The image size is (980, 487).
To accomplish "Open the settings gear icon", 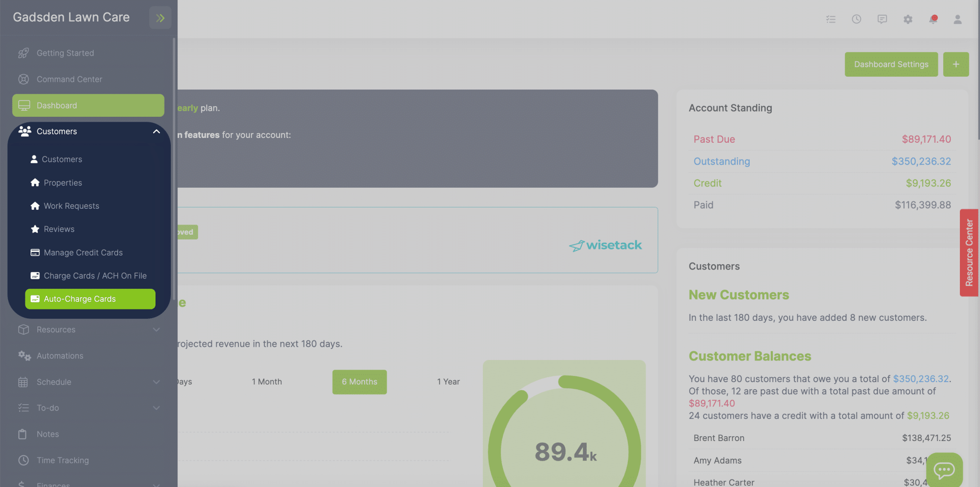I will pos(907,19).
